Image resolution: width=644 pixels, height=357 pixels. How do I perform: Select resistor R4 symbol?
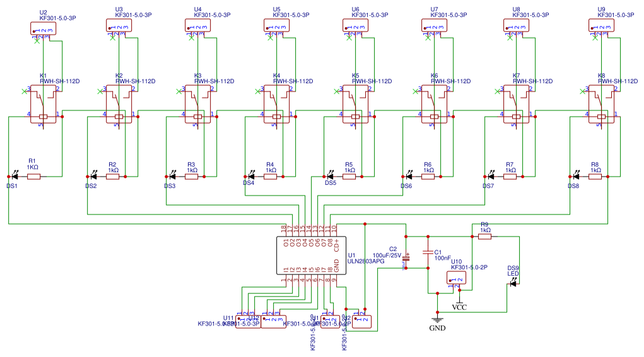click(x=270, y=177)
